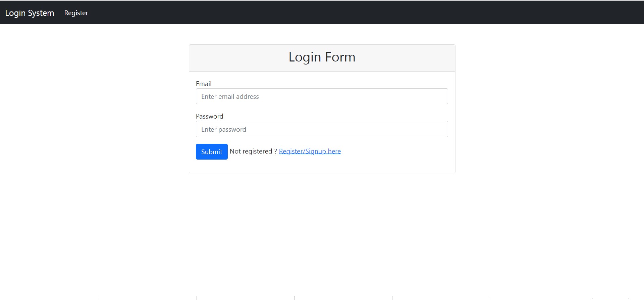Submit the login form
Screen dimensions: 644x300
pyautogui.click(x=211, y=152)
